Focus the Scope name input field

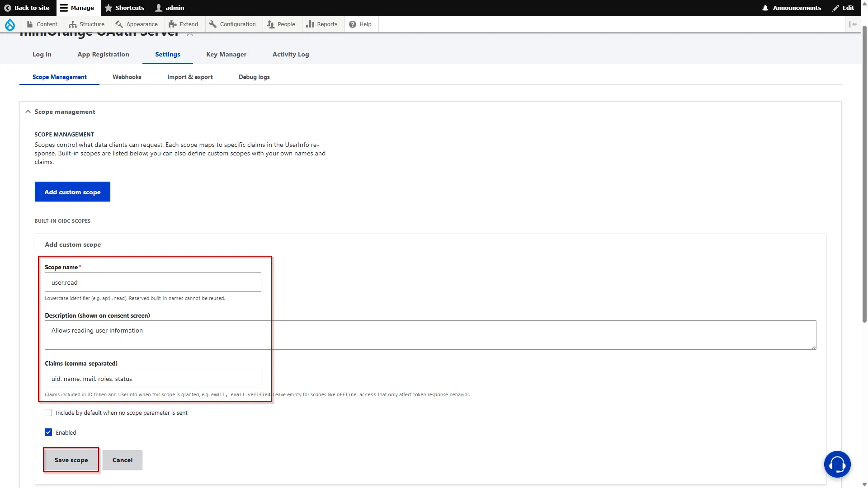(153, 282)
